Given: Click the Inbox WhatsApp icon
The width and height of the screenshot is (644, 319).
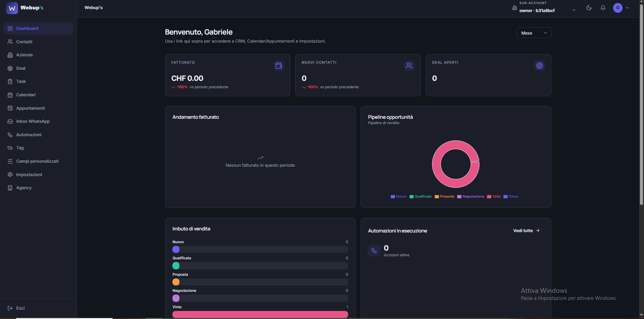Looking at the screenshot, I should (x=10, y=121).
